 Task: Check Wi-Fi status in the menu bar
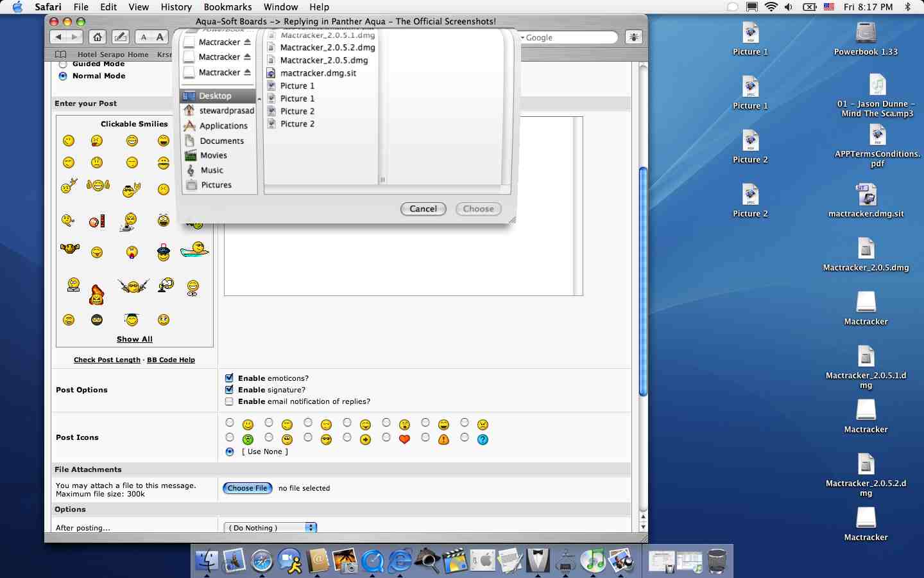pyautogui.click(x=771, y=7)
